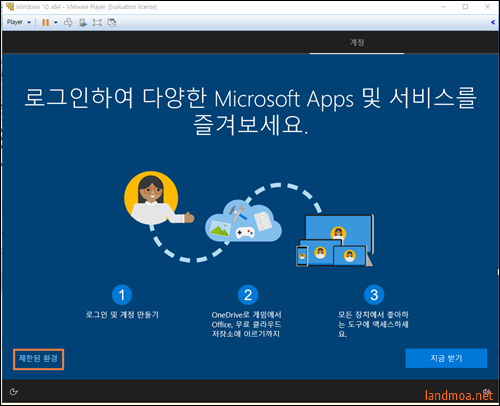Select the 계정 tab

point(357,42)
